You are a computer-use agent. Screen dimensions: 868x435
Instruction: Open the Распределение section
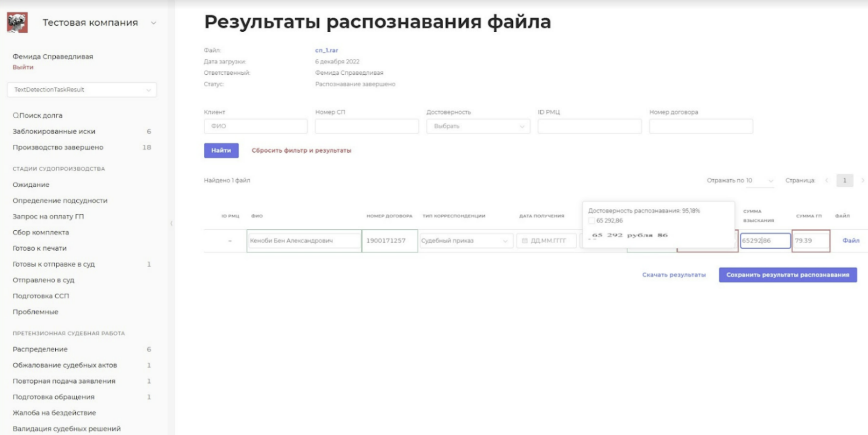click(x=40, y=349)
